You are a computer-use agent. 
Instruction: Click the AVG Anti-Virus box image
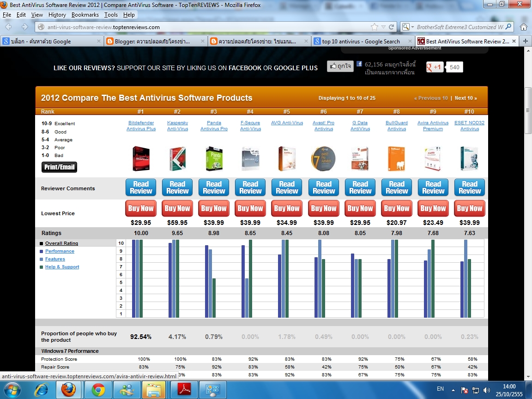coord(287,158)
